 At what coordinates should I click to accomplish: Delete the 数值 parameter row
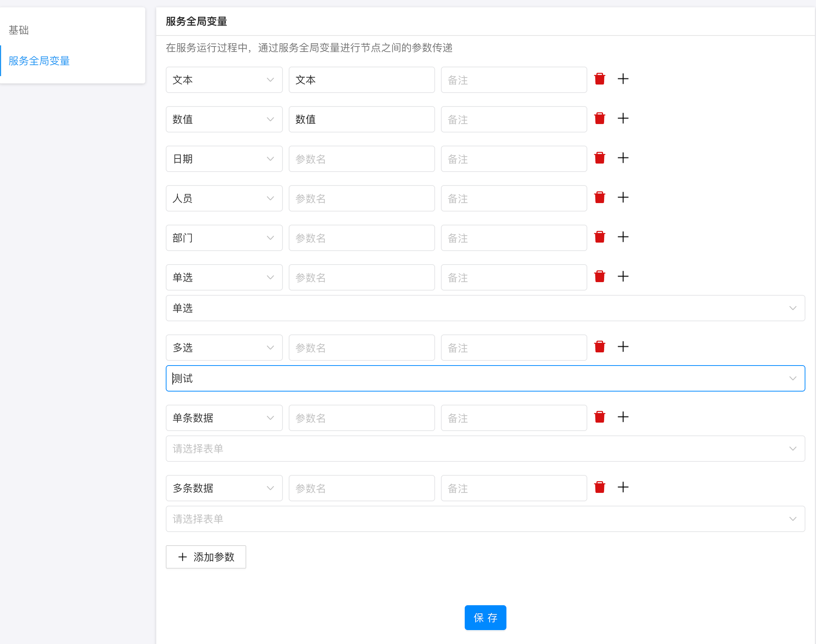pyautogui.click(x=599, y=119)
